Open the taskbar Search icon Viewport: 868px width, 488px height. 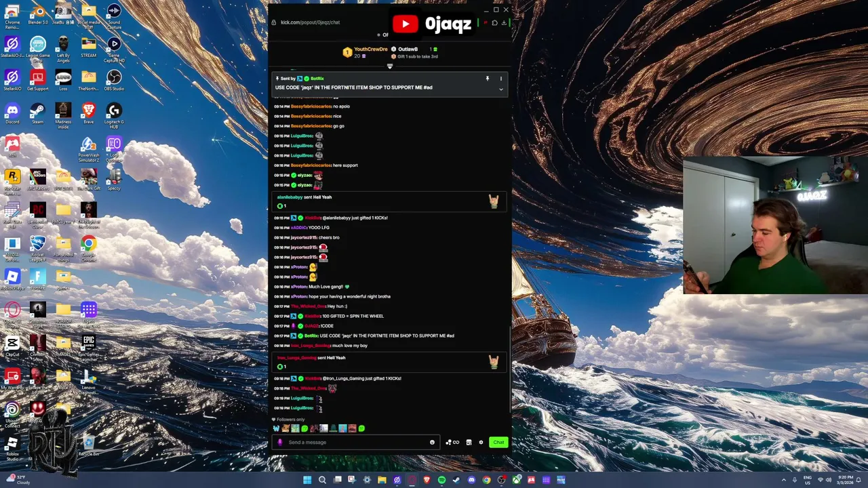[322, 480]
